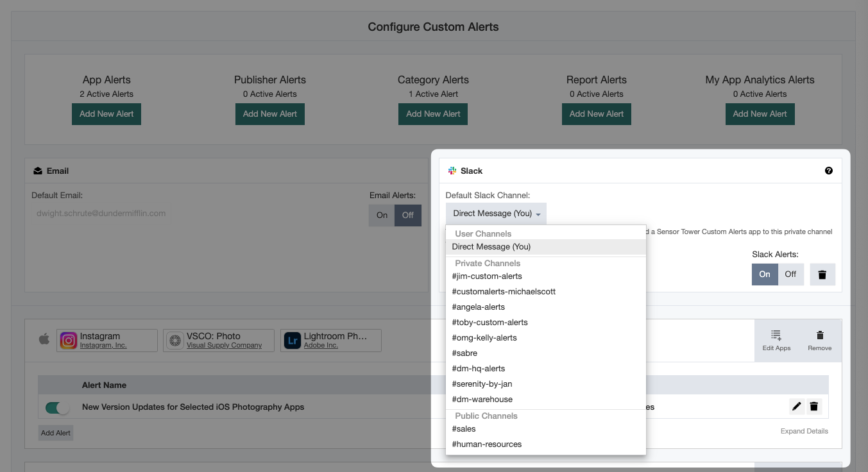Delete the New Version Updates alert row
This screenshot has width=868, height=472.
(814, 406)
